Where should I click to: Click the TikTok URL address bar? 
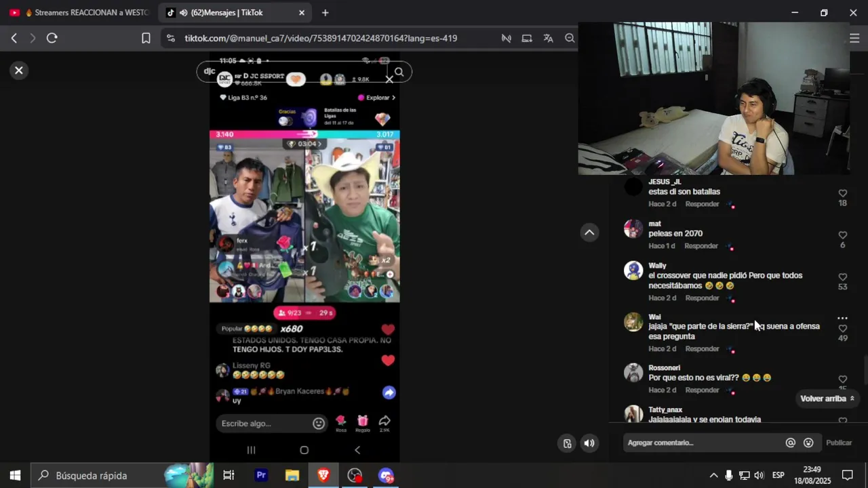321,38
